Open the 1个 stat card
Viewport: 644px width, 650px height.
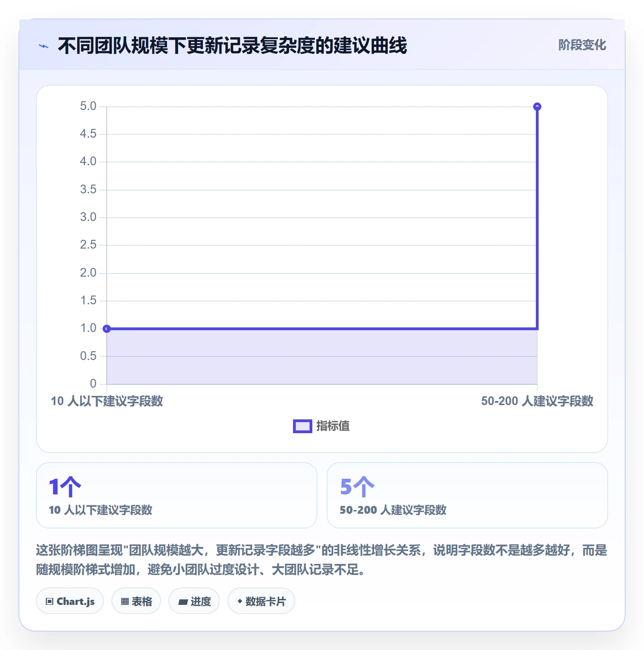coord(177,495)
